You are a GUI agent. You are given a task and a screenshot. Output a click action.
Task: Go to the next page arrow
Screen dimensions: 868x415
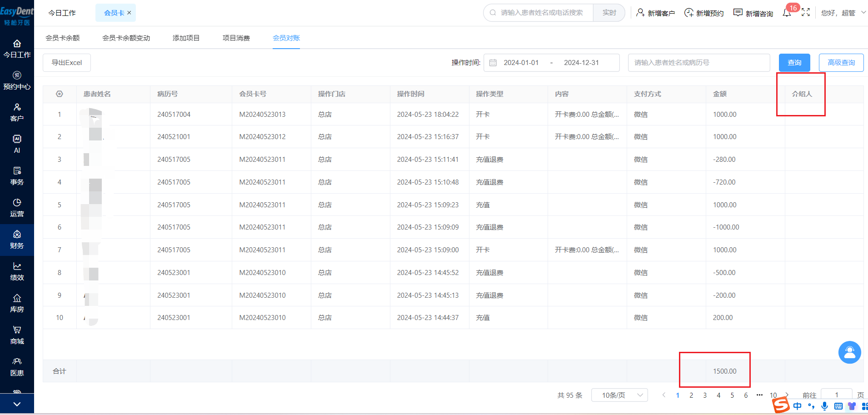tap(787, 395)
